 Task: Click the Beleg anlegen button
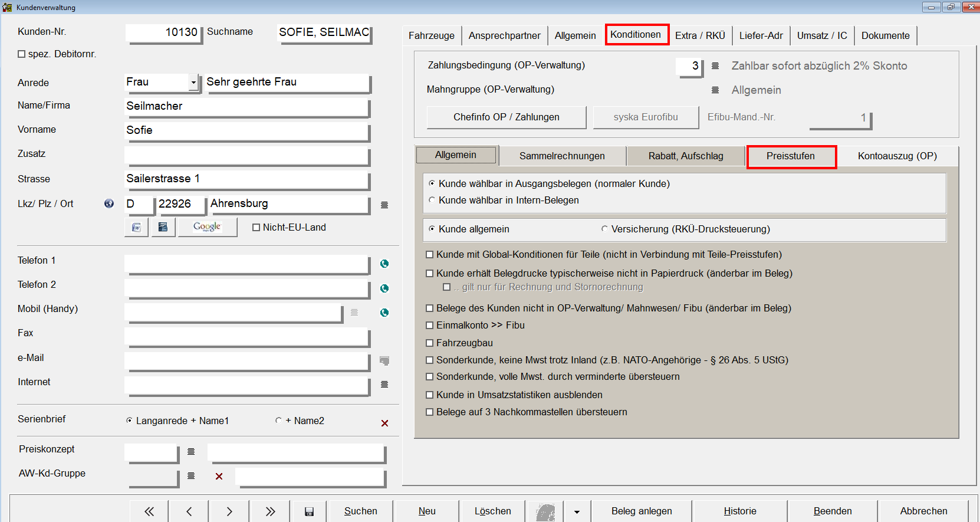642,511
